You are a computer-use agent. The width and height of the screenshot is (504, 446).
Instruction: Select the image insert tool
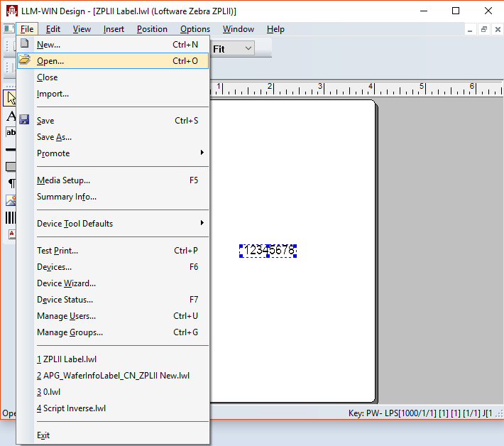11,200
